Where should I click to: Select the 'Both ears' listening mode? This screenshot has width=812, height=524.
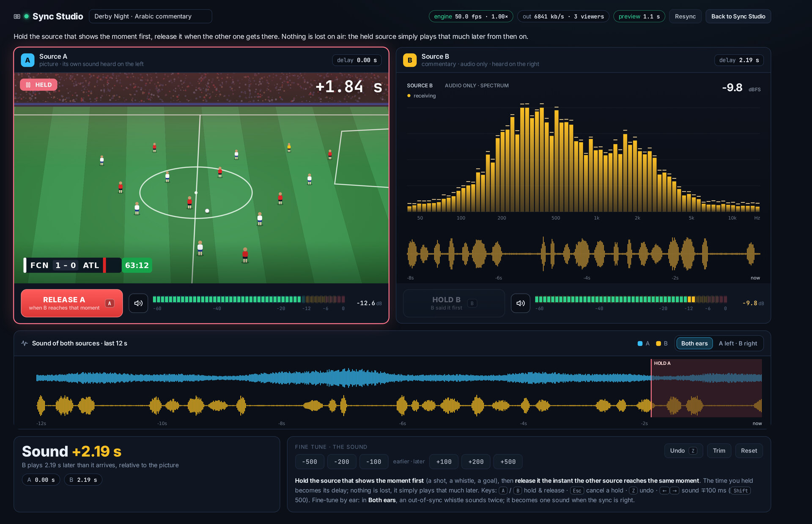click(x=694, y=343)
